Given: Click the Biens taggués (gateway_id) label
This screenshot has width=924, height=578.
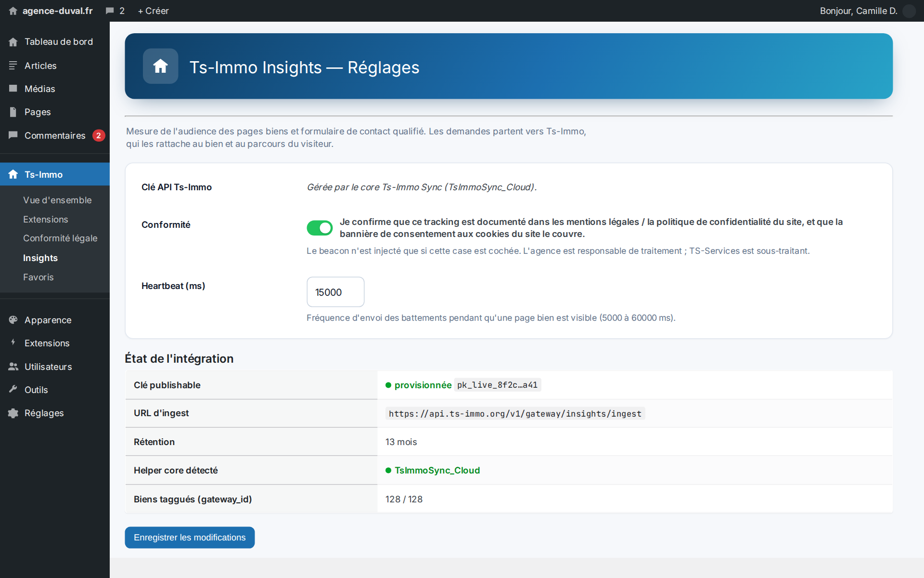Looking at the screenshot, I should tap(192, 499).
